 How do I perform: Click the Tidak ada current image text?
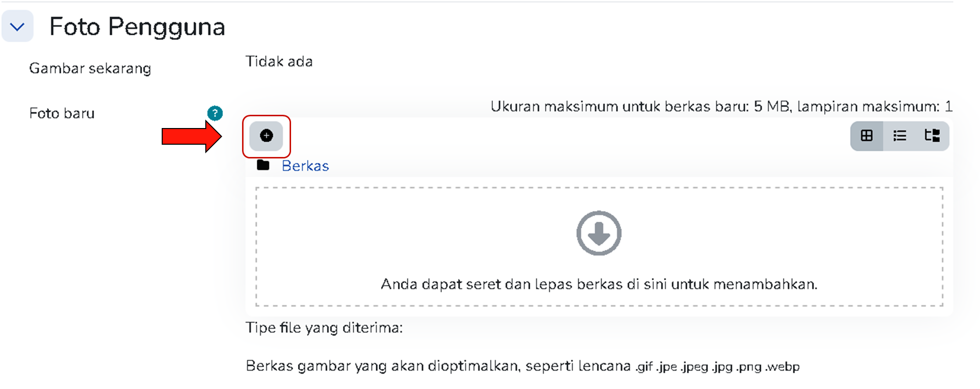[279, 61]
